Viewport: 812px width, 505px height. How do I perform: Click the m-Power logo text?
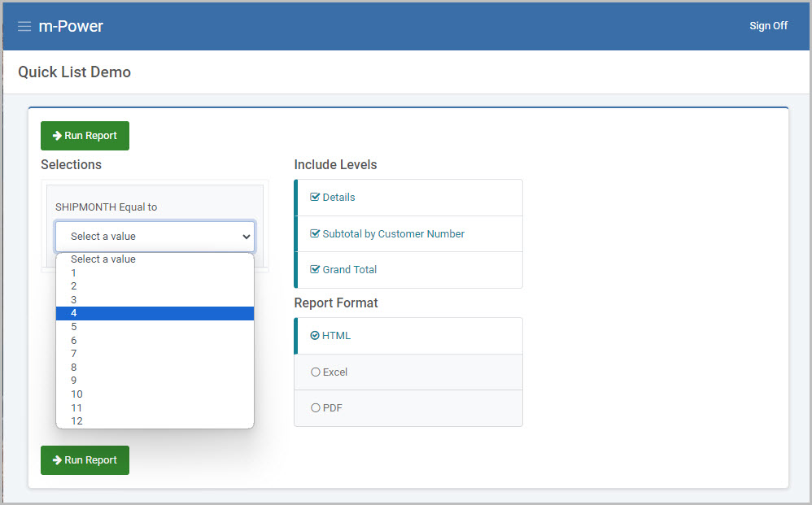point(71,26)
